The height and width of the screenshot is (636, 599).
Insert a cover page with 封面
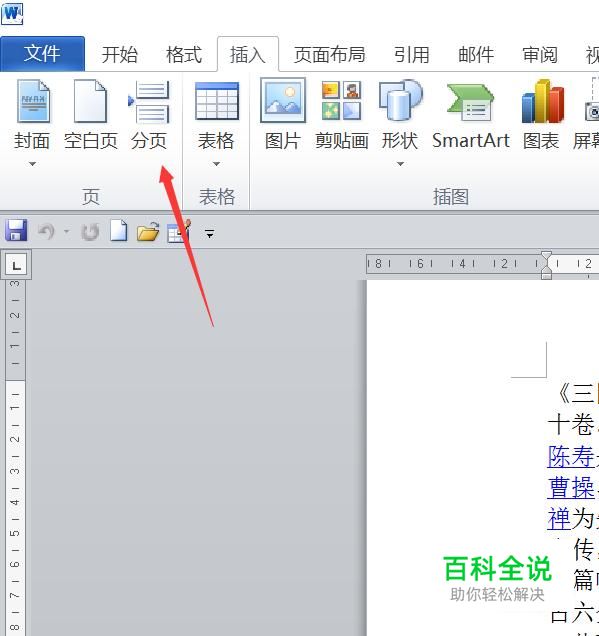pos(32,116)
